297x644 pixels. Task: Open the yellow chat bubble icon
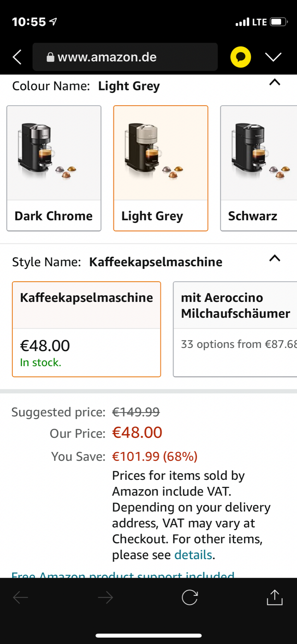click(x=241, y=57)
